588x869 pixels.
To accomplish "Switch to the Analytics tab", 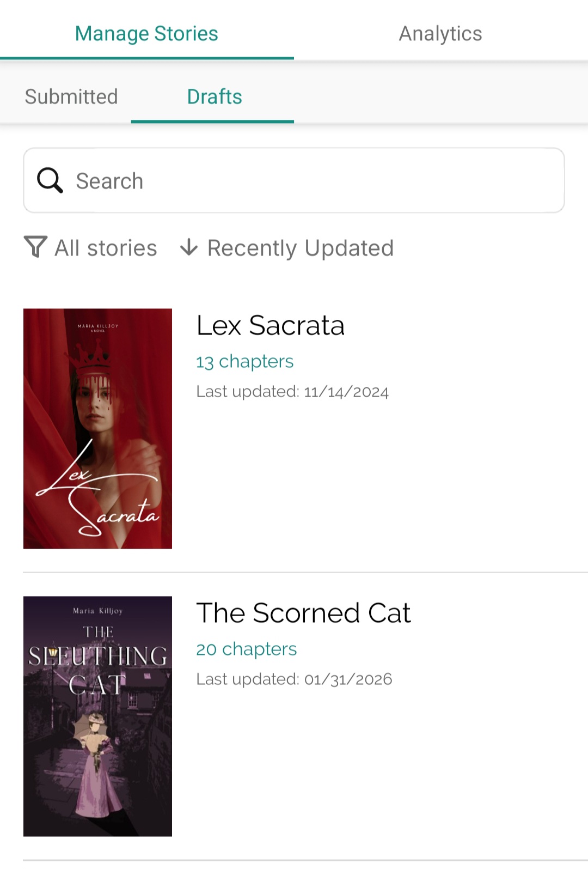I will pyautogui.click(x=440, y=33).
